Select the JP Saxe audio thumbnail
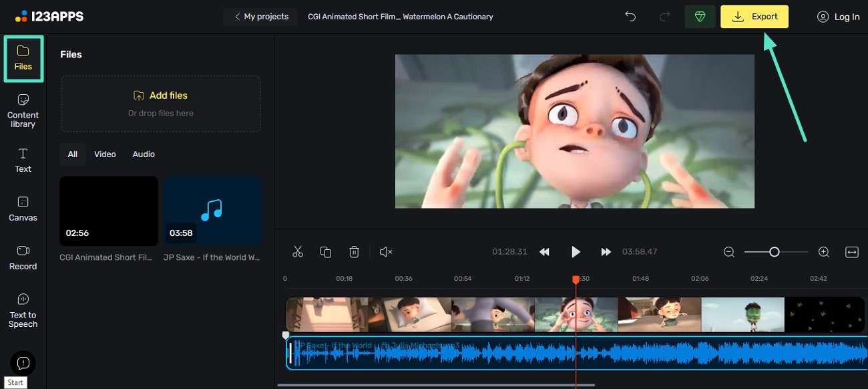Viewport: 868px width, 389px height. click(x=213, y=211)
